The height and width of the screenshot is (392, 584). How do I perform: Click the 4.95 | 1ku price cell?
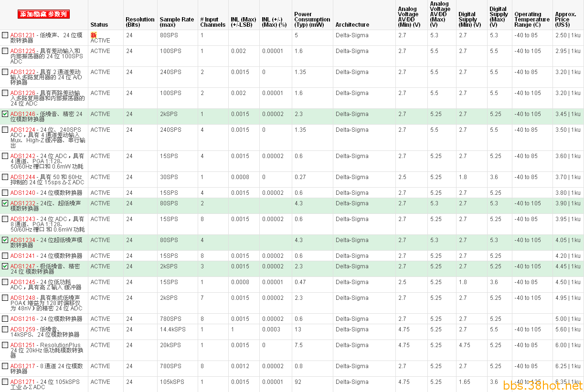click(x=568, y=298)
